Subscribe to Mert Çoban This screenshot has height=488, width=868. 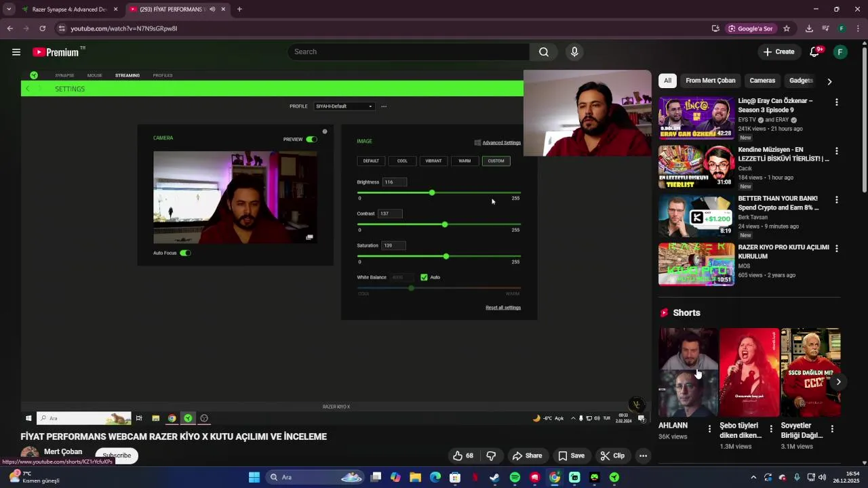click(117, 455)
